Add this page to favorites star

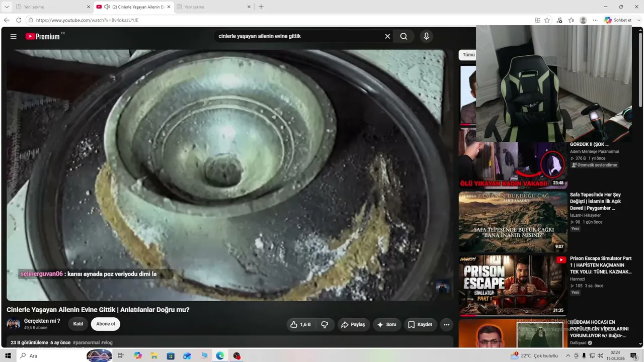click(547, 20)
